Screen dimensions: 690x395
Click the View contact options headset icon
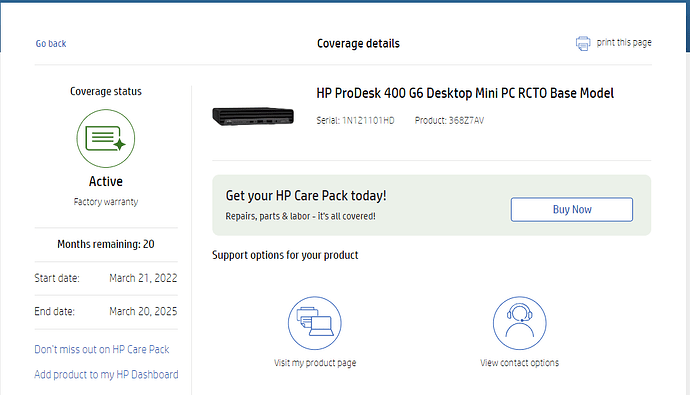coord(520,323)
